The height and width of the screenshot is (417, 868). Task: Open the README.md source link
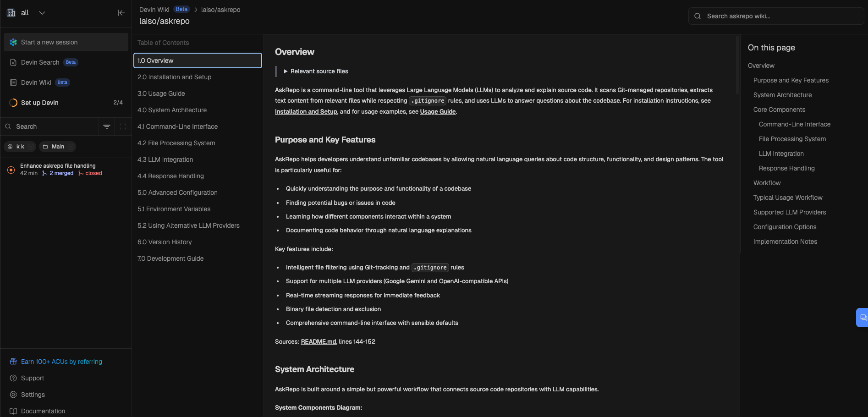tap(319, 342)
